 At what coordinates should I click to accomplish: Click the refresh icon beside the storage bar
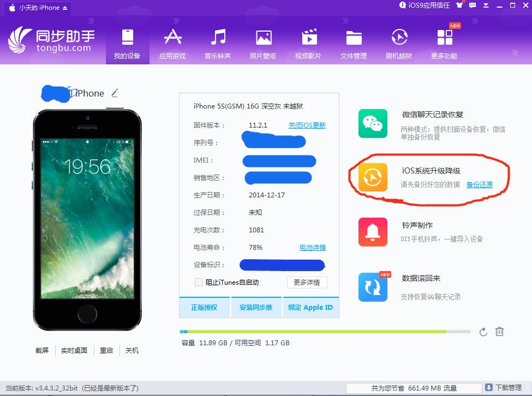(483, 332)
